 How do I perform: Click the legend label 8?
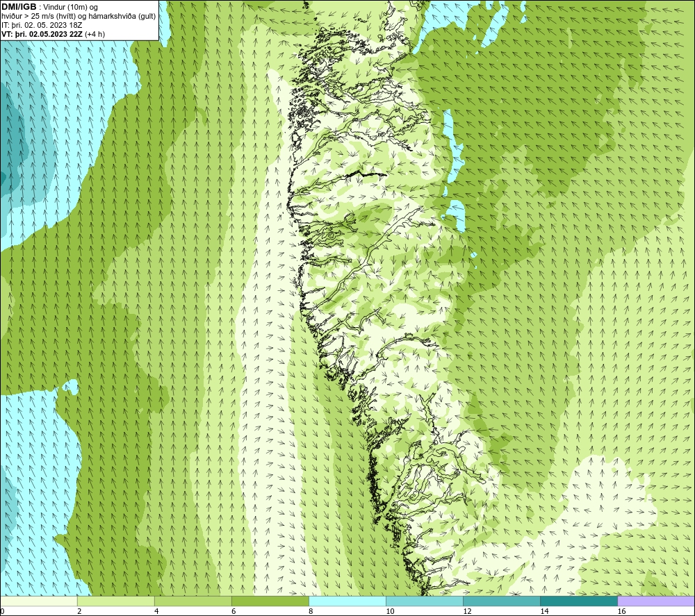[x=311, y=612]
